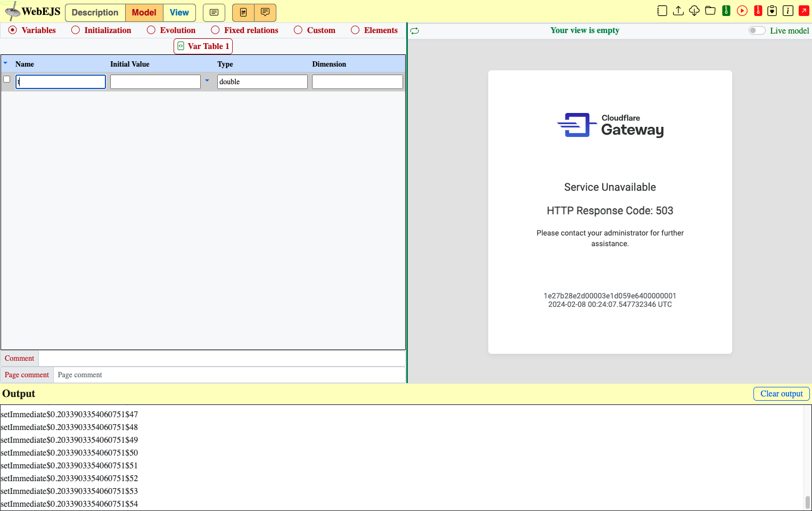Click the Initial Value input field
This screenshot has height=511, width=812.
pos(155,82)
